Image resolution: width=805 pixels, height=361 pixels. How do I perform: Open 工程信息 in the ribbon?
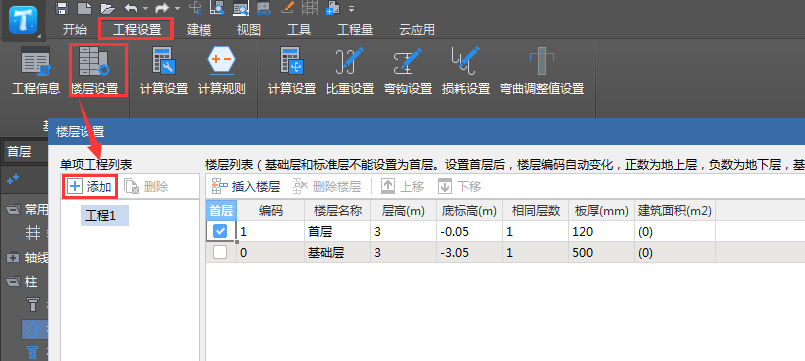[x=36, y=71]
